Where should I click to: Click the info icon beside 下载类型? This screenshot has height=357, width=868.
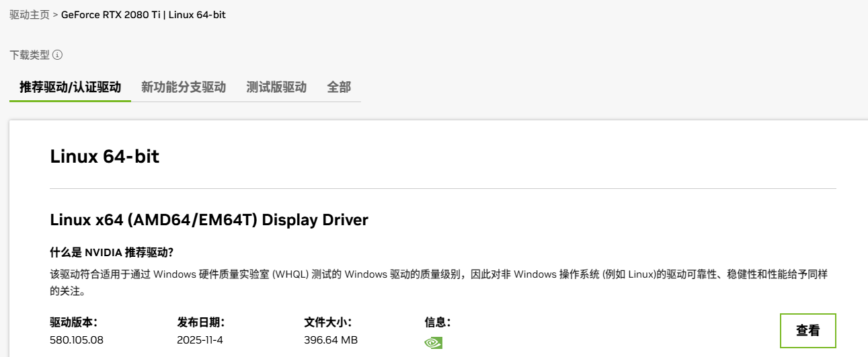(58, 55)
